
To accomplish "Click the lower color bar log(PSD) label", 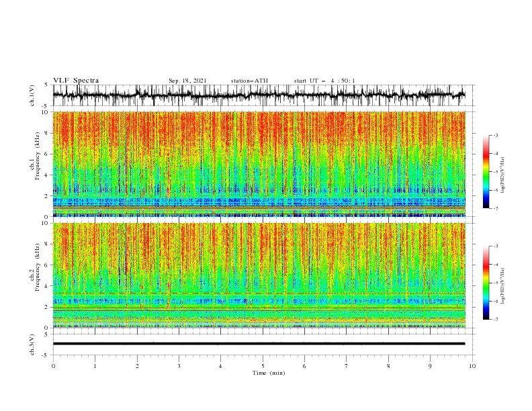I will (502, 286).
